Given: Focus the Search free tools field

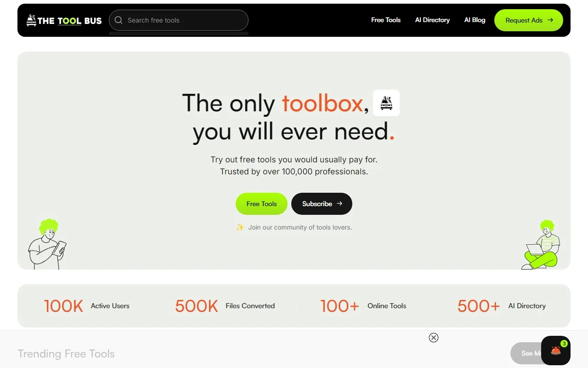Looking at the screenshot, I should click(179, 20).
